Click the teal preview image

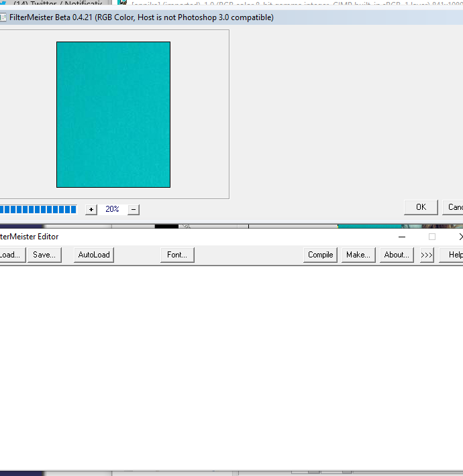113,115
